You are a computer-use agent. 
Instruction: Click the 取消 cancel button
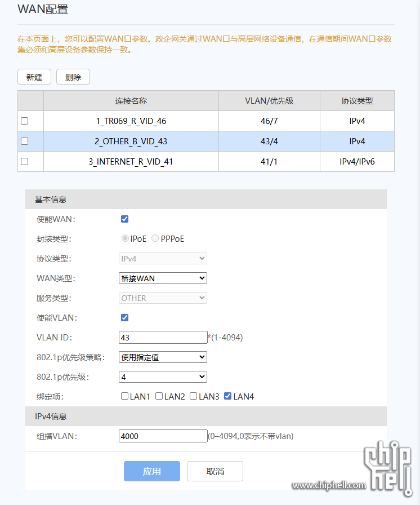pos(215,471)
